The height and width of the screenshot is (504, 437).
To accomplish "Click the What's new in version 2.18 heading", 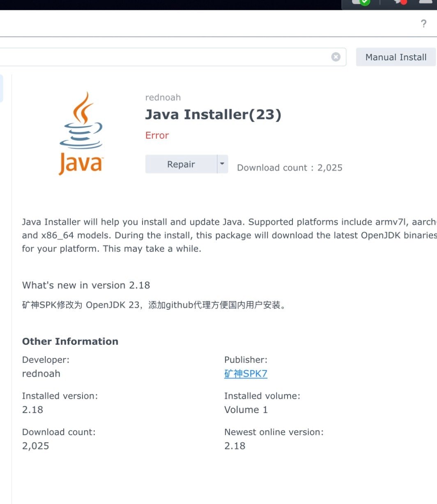I will click(x=86, y=285).
